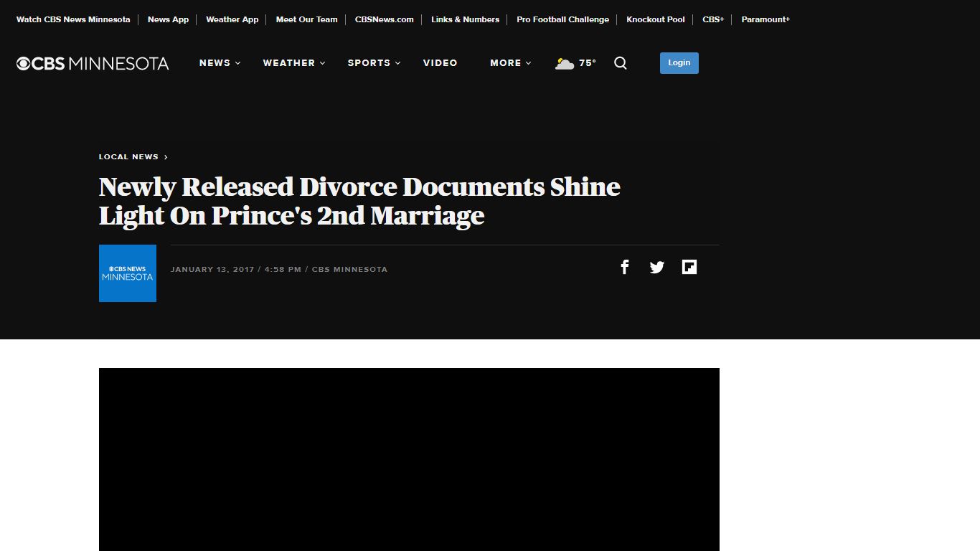Open Links & Numbers page

click(x=465, y=19)
